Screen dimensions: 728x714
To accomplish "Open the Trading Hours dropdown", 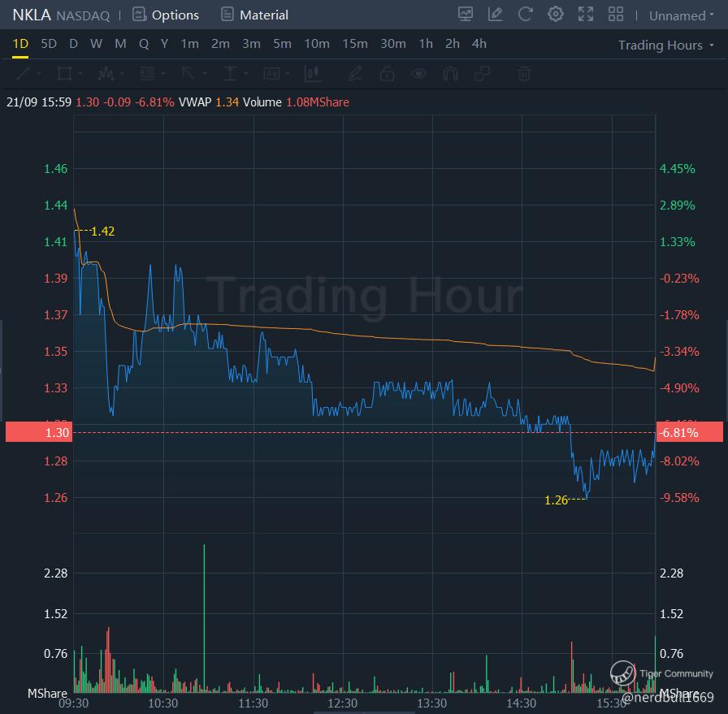I will tap(665, 45).
